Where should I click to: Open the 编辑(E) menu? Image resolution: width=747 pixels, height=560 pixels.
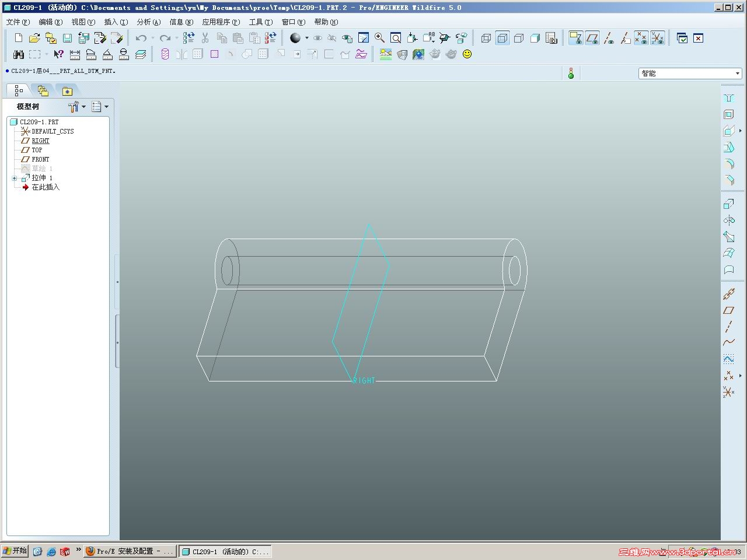[50, 22]
